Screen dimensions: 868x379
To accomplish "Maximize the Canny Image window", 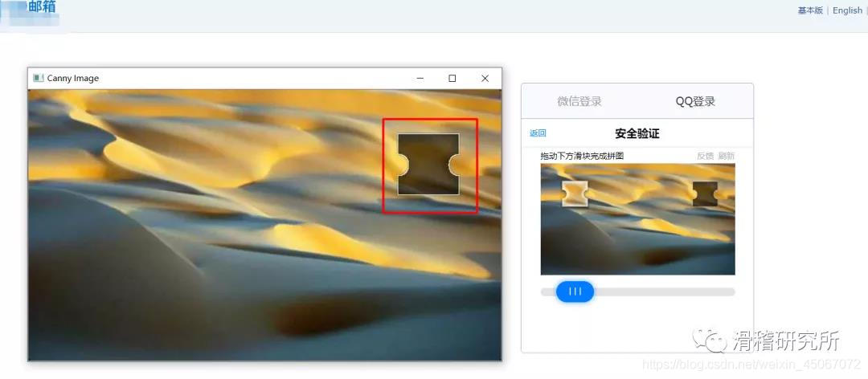I will pyautogui.click(x=452, y=79).
